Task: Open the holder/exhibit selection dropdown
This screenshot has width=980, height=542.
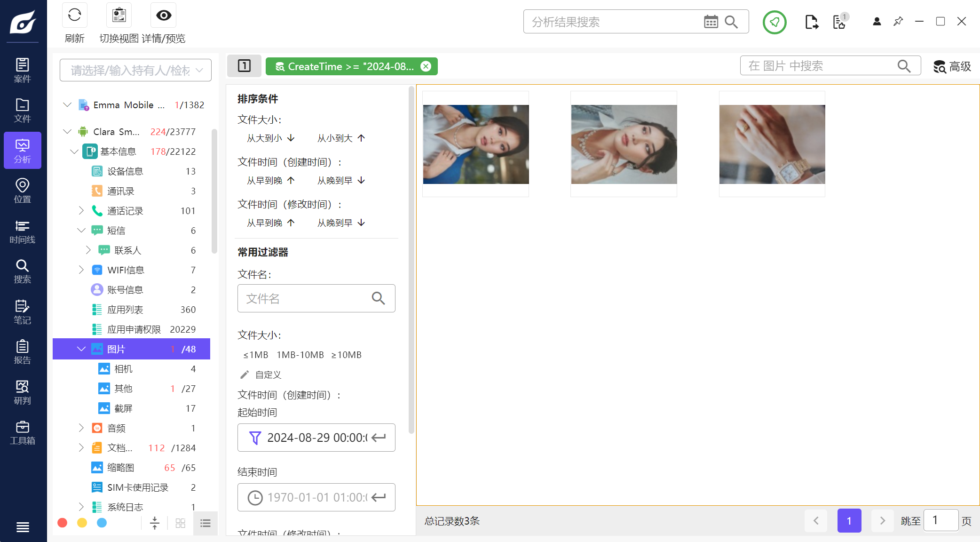Action: (135, 71)
